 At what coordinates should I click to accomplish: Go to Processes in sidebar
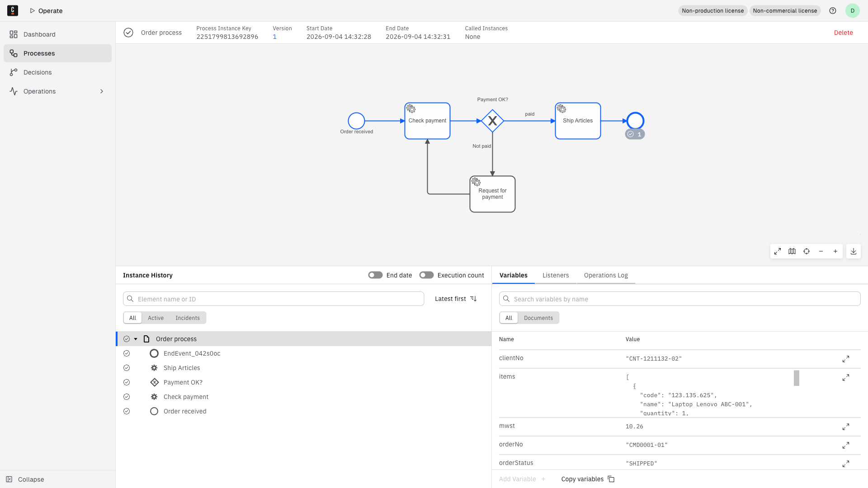pyautogui.click(x=57, y=53)
